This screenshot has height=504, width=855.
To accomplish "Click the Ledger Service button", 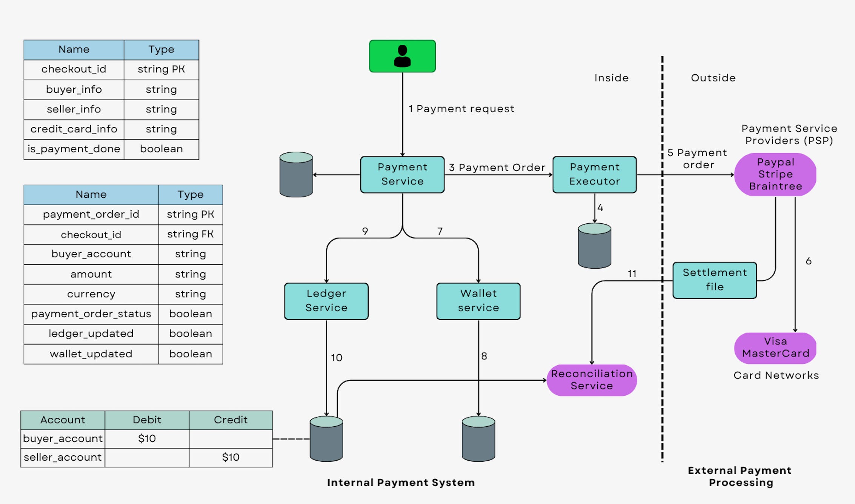I will coord(326,301).
